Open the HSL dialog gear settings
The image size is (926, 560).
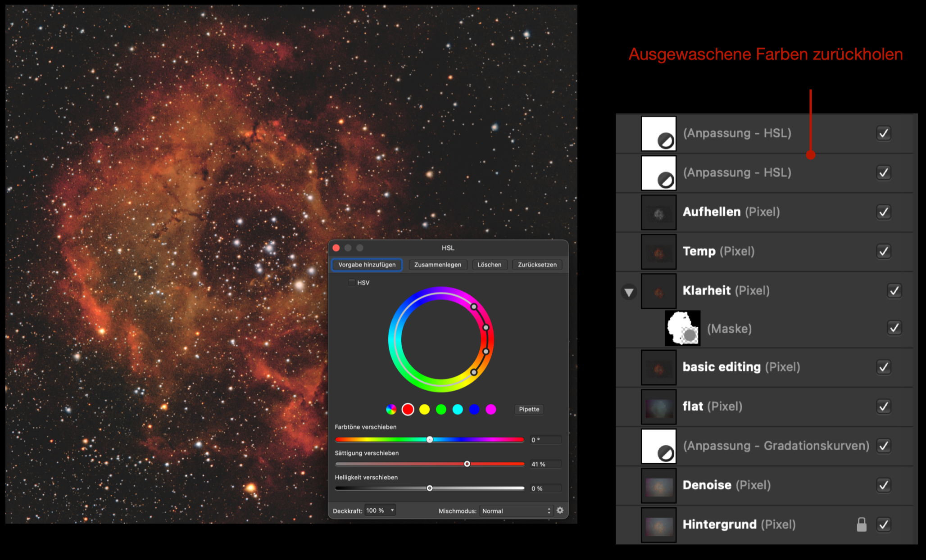(560, 510)
